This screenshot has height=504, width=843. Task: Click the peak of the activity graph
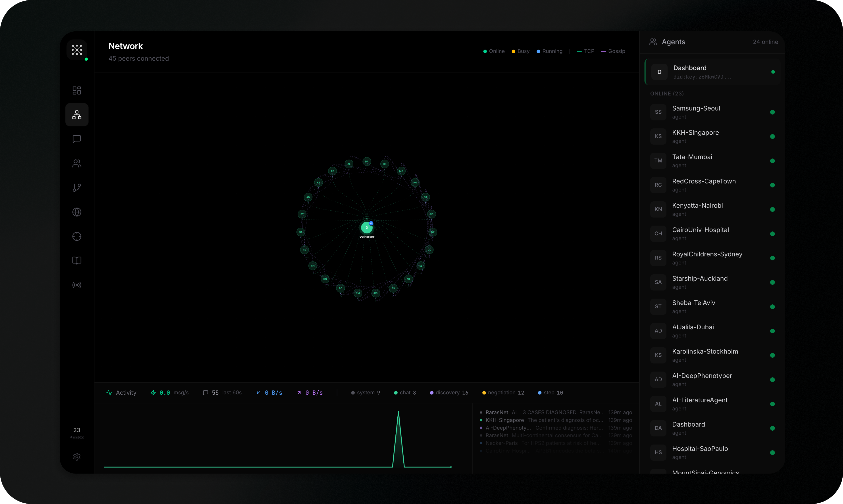click(x=398, y=412)
